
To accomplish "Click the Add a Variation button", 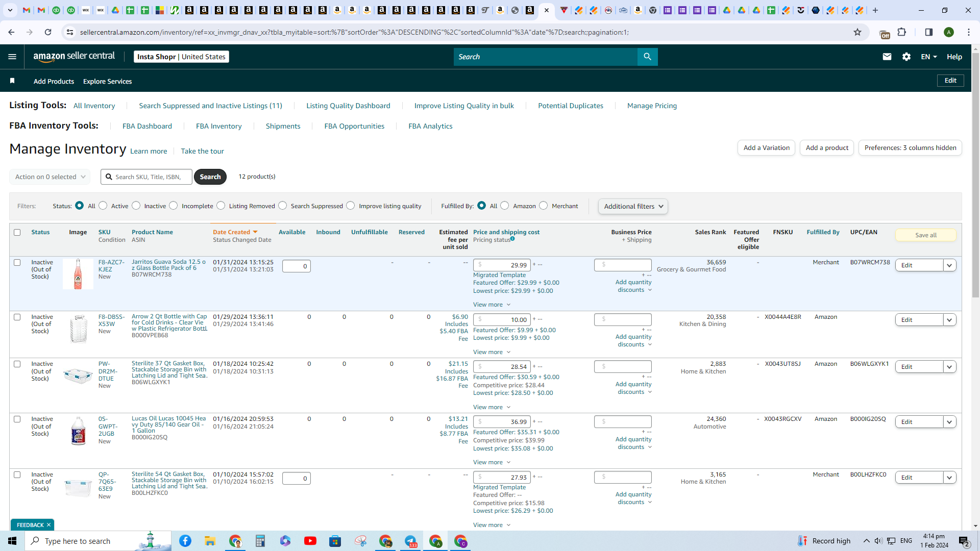I will click(766, 147).
